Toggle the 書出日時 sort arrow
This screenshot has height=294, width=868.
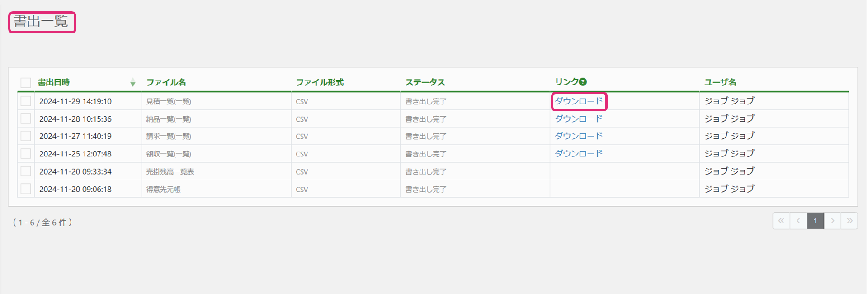132,82
